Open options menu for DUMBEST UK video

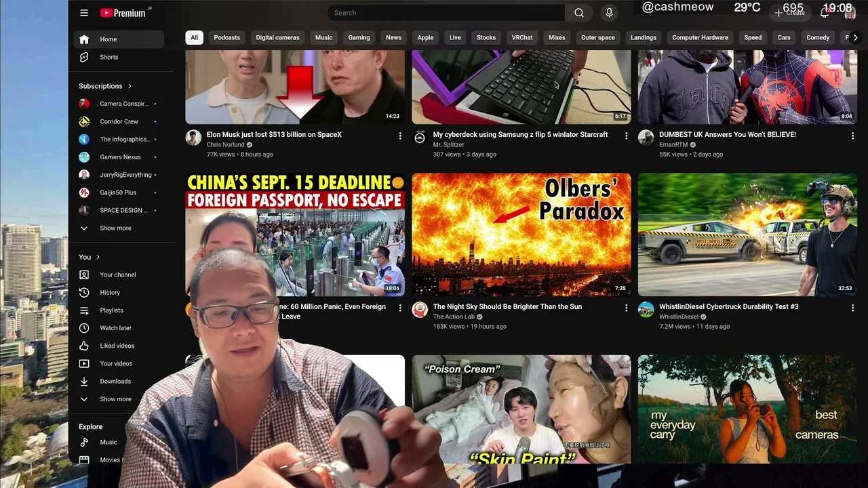coord(852,136)
